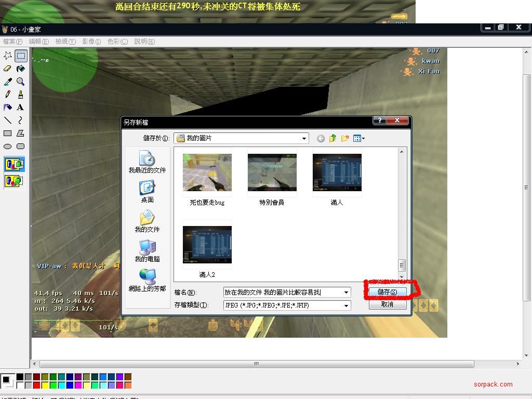Expand the 儲存於 folder dropdown
This screenshot has height=399, width=532.
(x=304, y=138)
